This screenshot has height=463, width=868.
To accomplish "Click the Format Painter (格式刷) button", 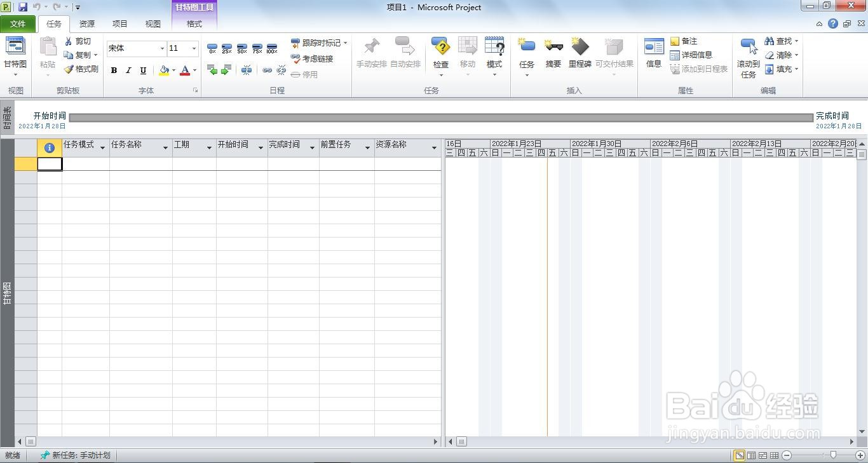I will 81,69.
